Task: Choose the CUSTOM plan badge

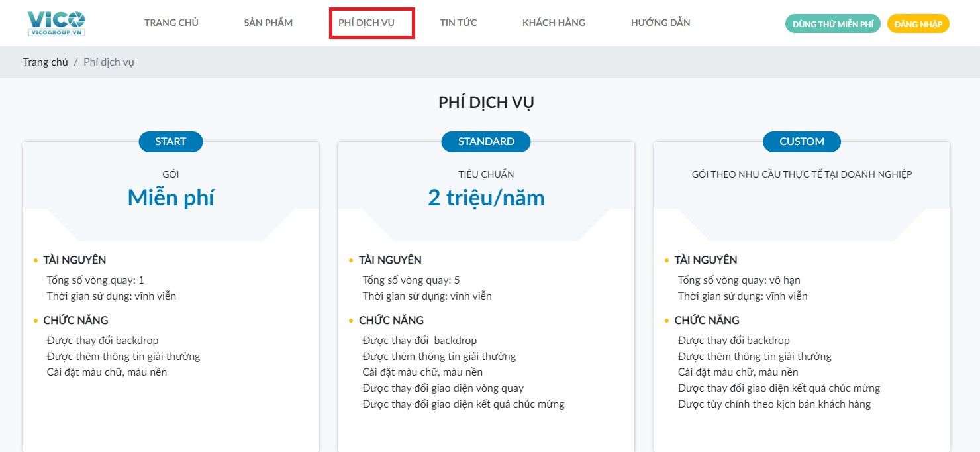Action: click(x=801, y=142)
